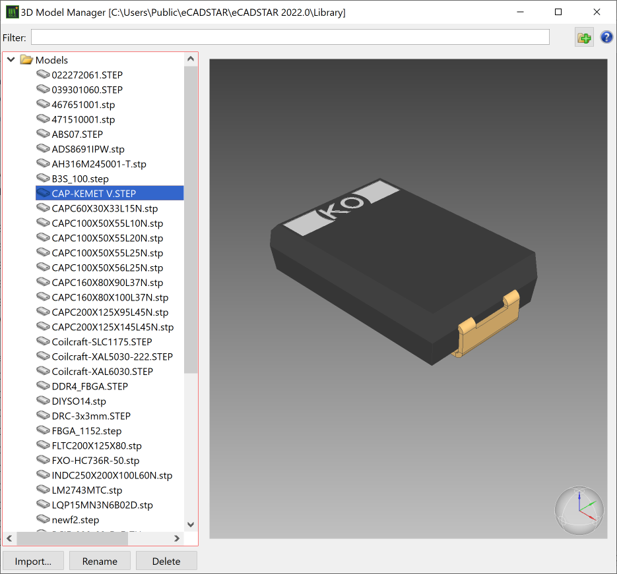Click the horizontal scrollbar right arrow
Viewport: 617px width, 574px height.
(177, 538)
